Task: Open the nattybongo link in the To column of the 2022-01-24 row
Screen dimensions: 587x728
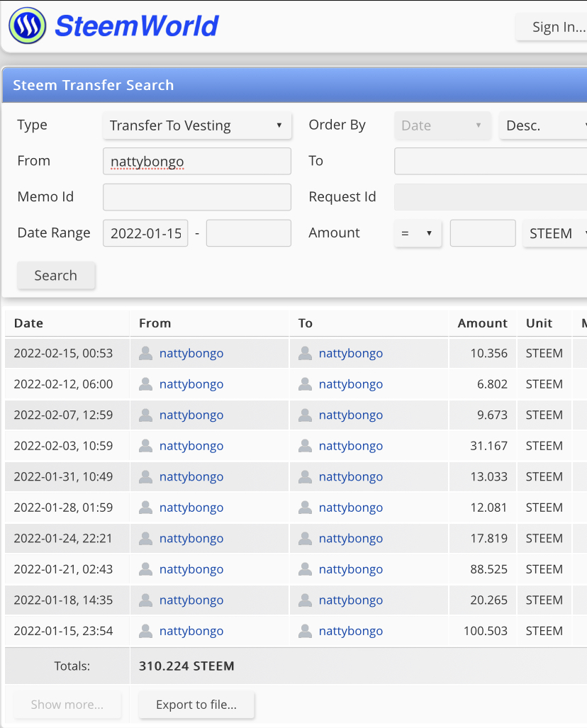Action: point(351,539)
